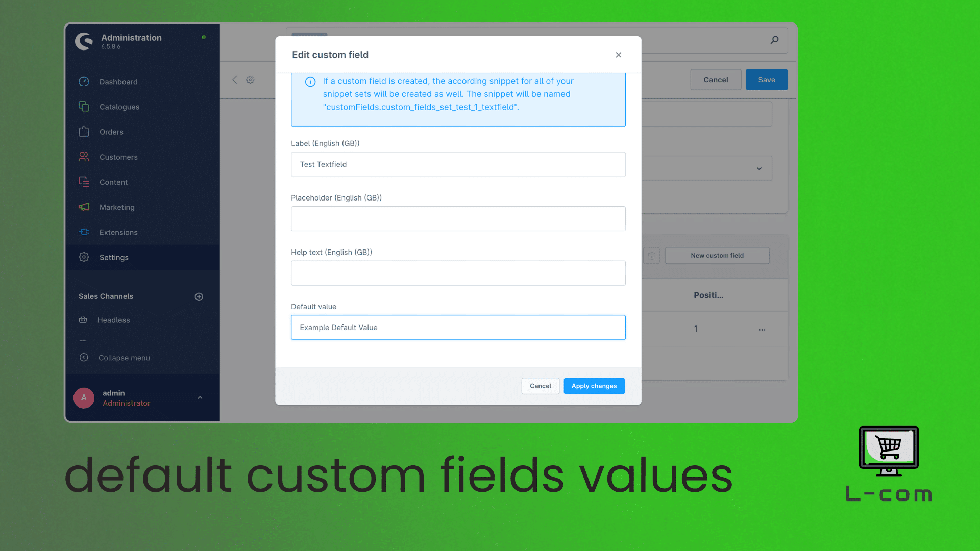Viewport: 980px width, 551px height.
Task: Expand the snippet sets dropdown
Action: pos(759,168)
